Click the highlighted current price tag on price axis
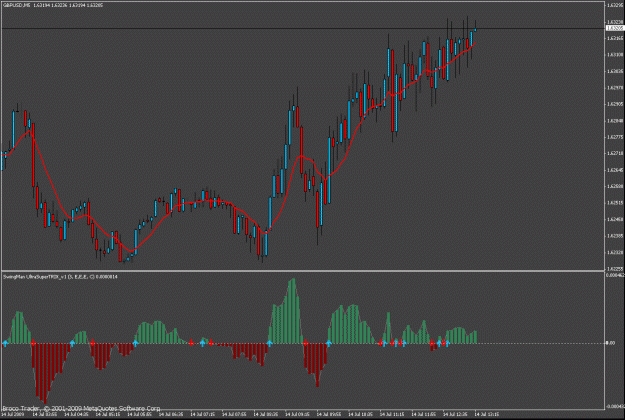Screen dimensions: 625x420 [614, 28]
